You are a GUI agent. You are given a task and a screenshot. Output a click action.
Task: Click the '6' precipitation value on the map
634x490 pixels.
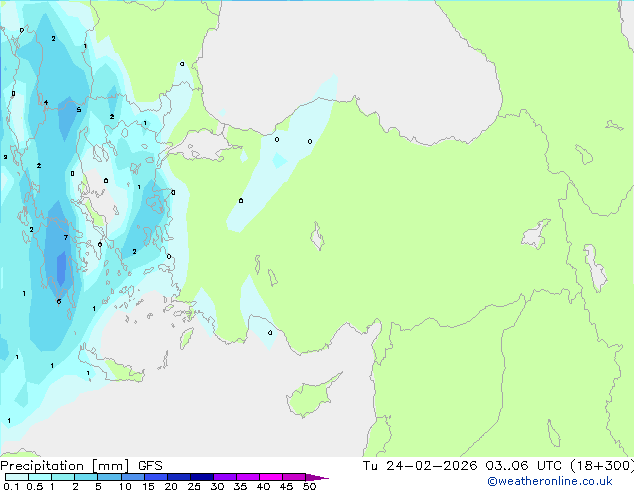[59, 302]
